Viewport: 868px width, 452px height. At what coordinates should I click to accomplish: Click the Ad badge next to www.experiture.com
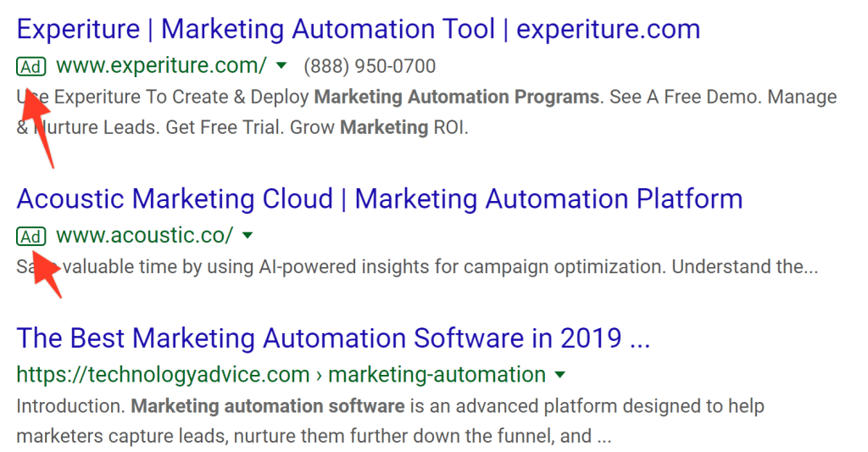coord(31,66)
